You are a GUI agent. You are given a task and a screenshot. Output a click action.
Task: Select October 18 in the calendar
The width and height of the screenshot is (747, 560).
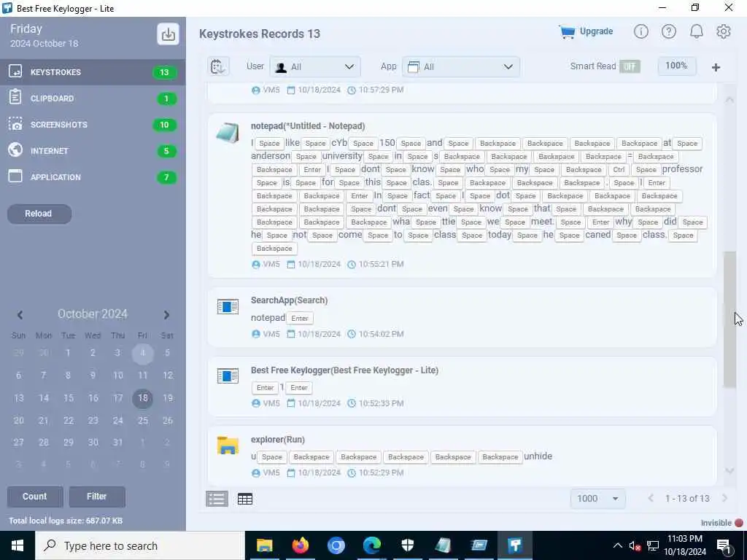(142, 398)
